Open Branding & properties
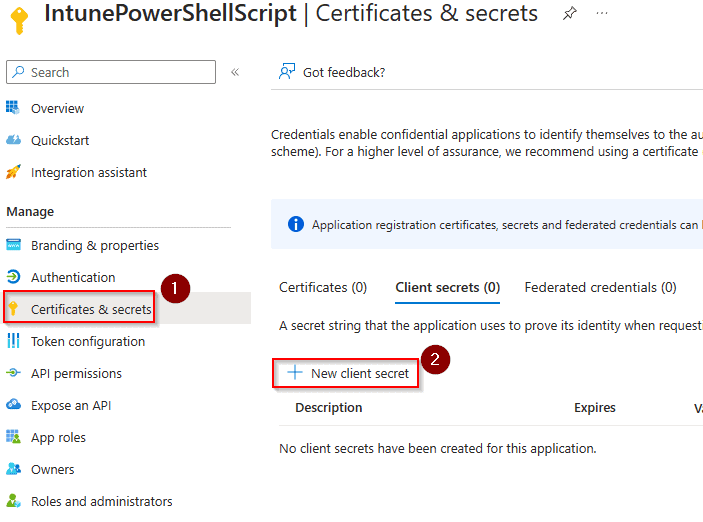The height and width of the screenshot is (522, 703). pos(95,246)
